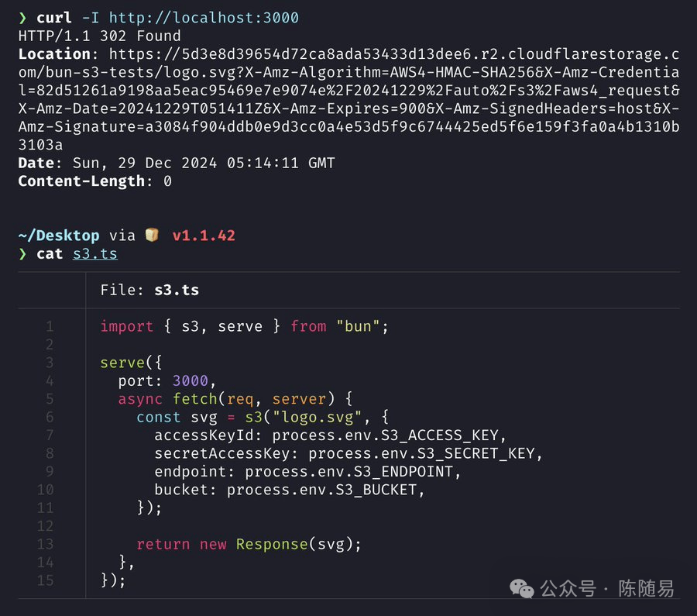The image size is (697, 616).
Task: Click the bread emoji bun icon in prompt
Action: coord(152,235)
